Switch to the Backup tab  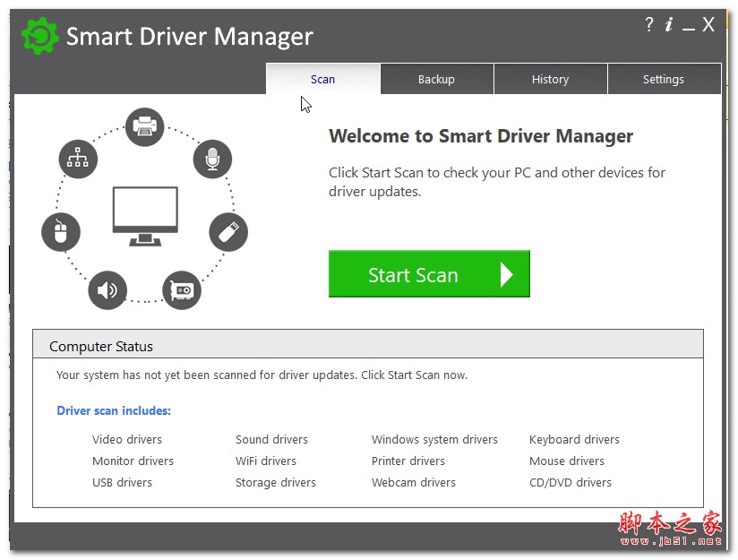coord(436,80)
